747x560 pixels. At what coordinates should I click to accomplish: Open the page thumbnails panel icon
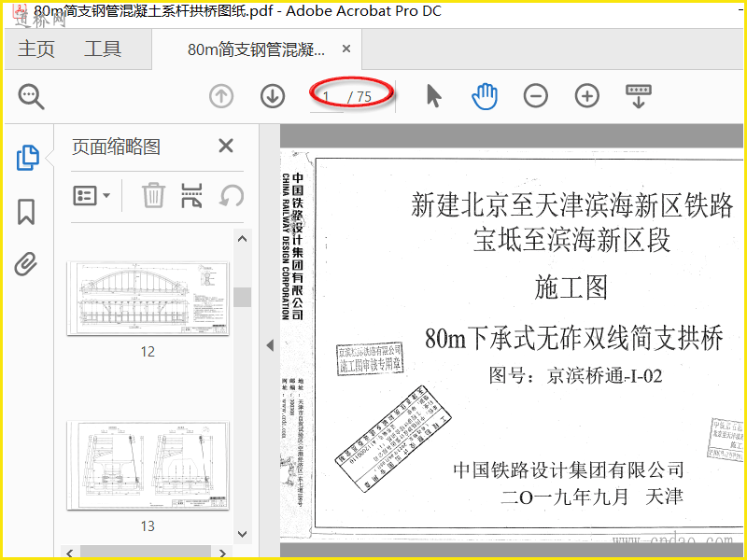(28, 157)
